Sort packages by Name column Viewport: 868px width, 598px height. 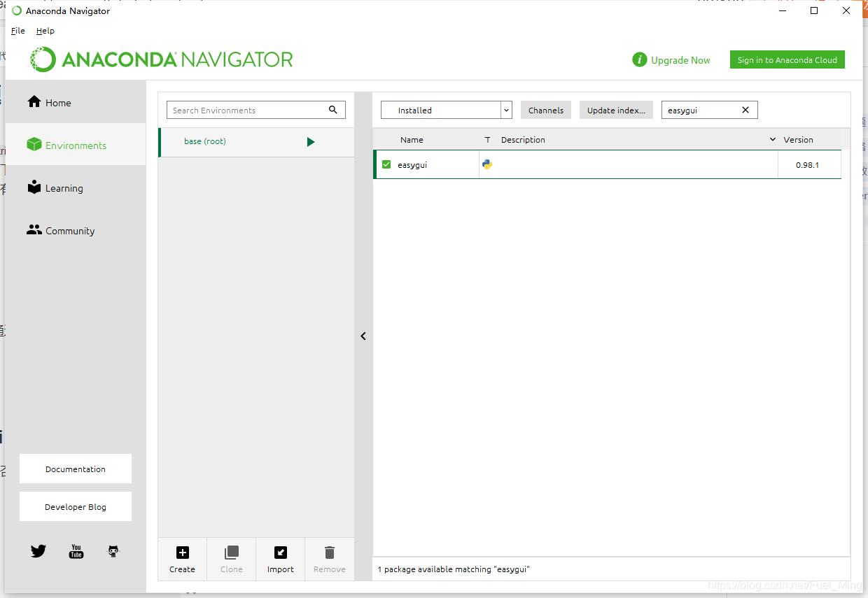pos(412,140)
